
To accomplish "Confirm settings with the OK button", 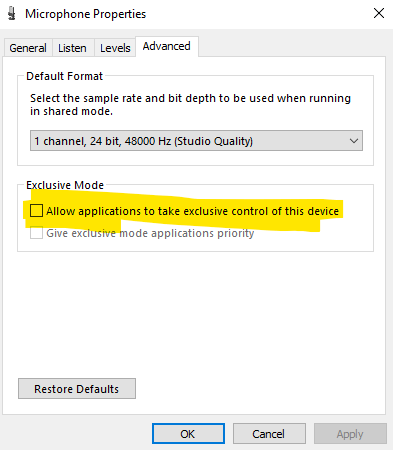I will 188,434.
